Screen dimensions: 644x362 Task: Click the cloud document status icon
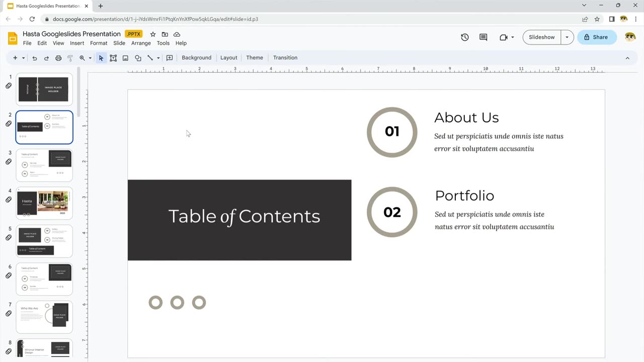coord(177,34)
